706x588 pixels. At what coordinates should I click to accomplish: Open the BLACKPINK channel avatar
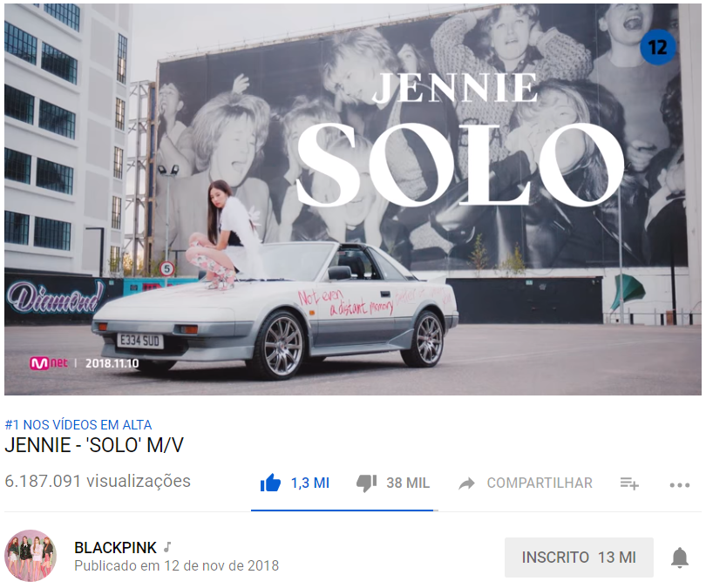[31, 556]
